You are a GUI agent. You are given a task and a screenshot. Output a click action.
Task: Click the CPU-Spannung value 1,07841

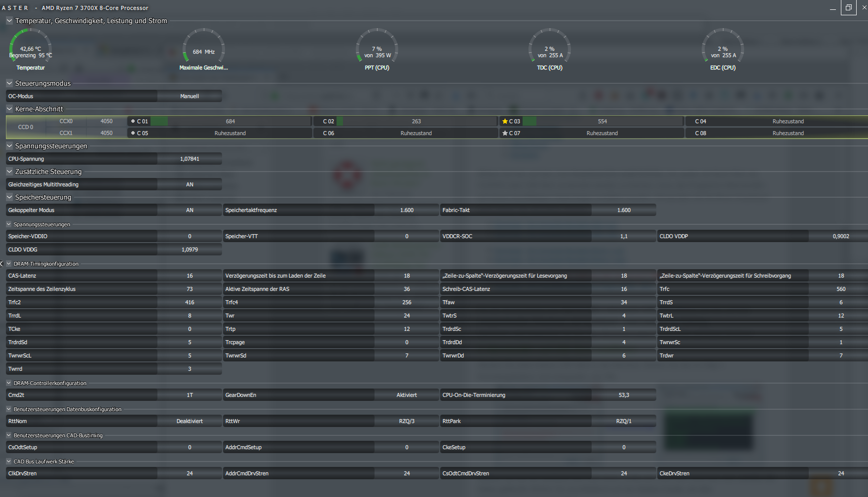pyautogui.click(x=189, y=159)
